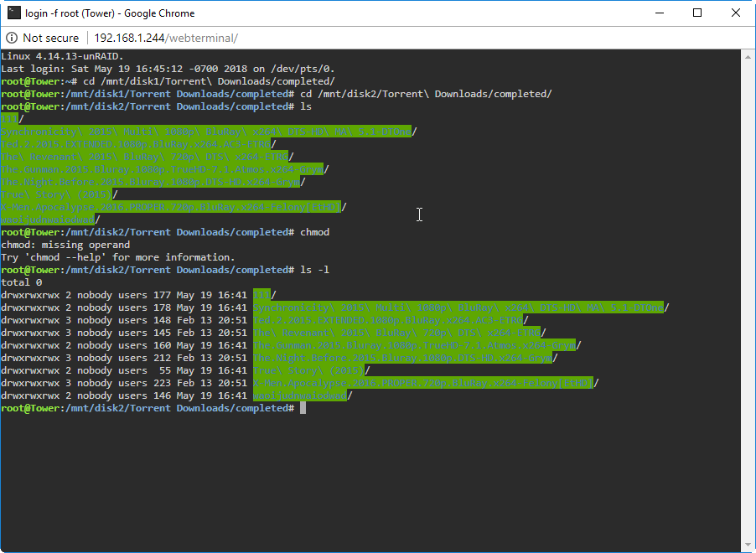Screen dimensions: 756x553
Task: Click the 'chmod: missing operand' error line
Action: pyautogui.click(x=65, y=245)
